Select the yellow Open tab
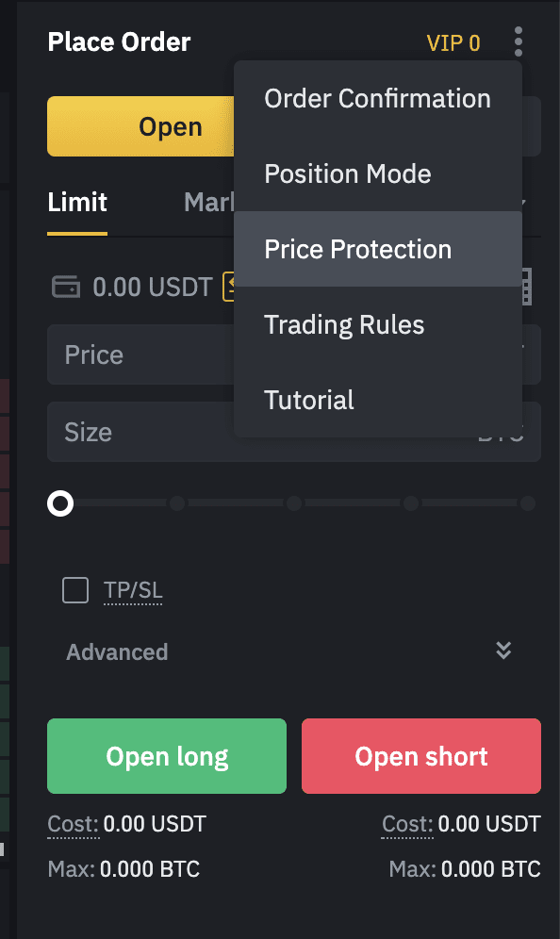 pos(140,126)
